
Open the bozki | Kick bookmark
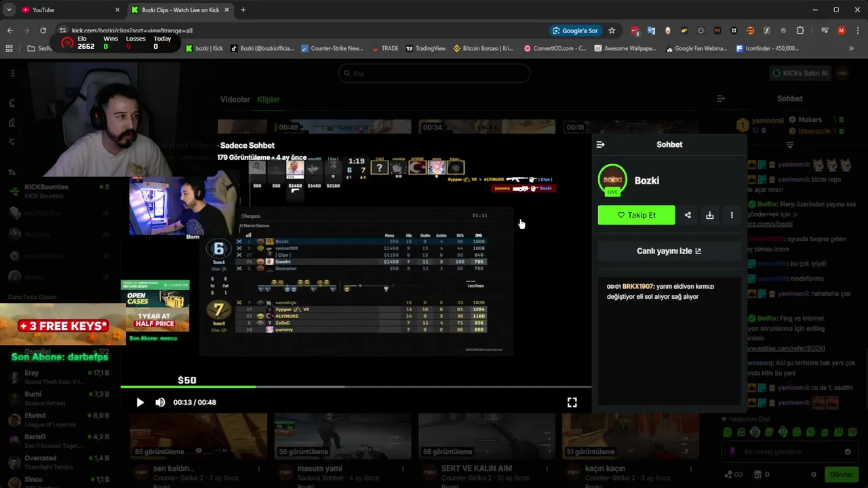[204, 48]
